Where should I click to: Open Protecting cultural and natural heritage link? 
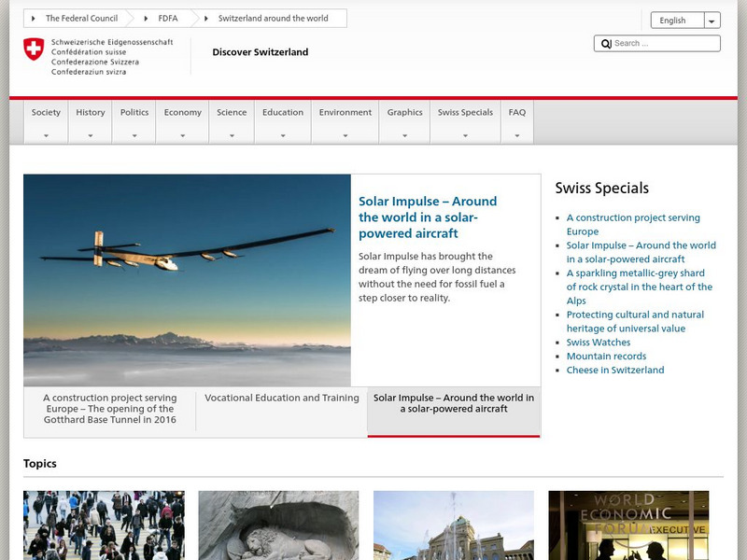tap(635, 321)
